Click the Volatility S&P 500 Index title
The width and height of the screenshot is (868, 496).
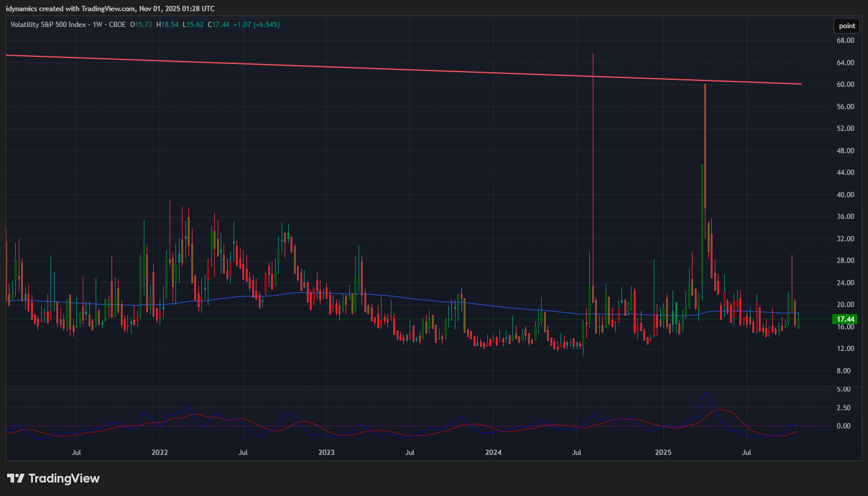tap(48, 25)
